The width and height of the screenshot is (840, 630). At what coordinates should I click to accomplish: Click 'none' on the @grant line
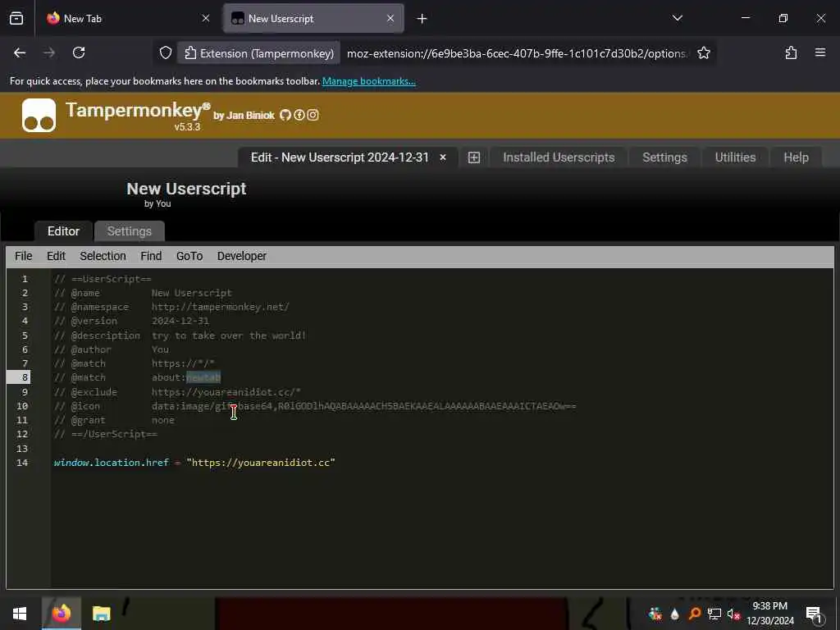(163, 421)
